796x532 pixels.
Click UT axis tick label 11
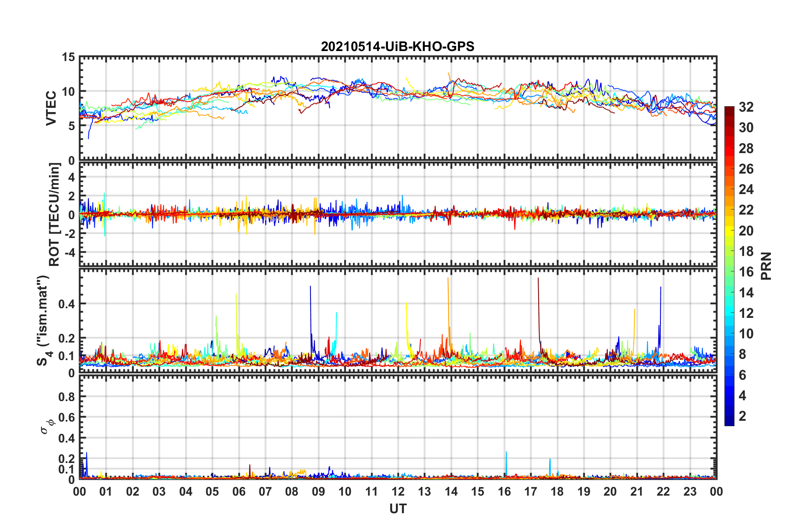[x=372, y=491]
